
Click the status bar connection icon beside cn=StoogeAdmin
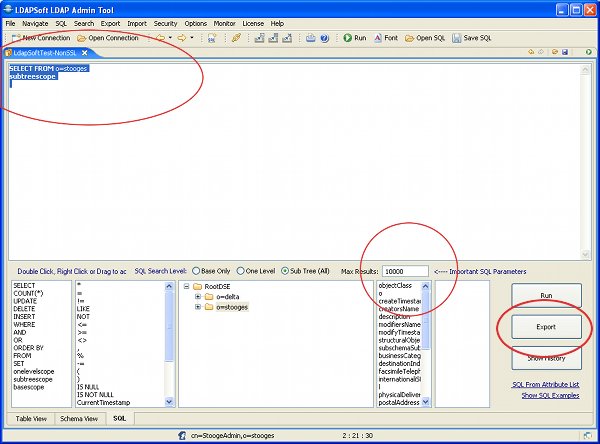point(183,435)
